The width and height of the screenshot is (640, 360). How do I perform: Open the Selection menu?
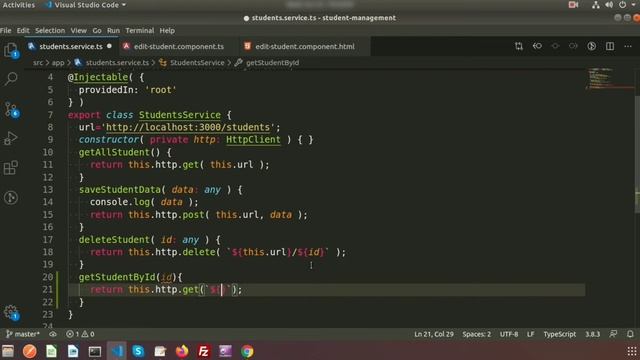50,31
